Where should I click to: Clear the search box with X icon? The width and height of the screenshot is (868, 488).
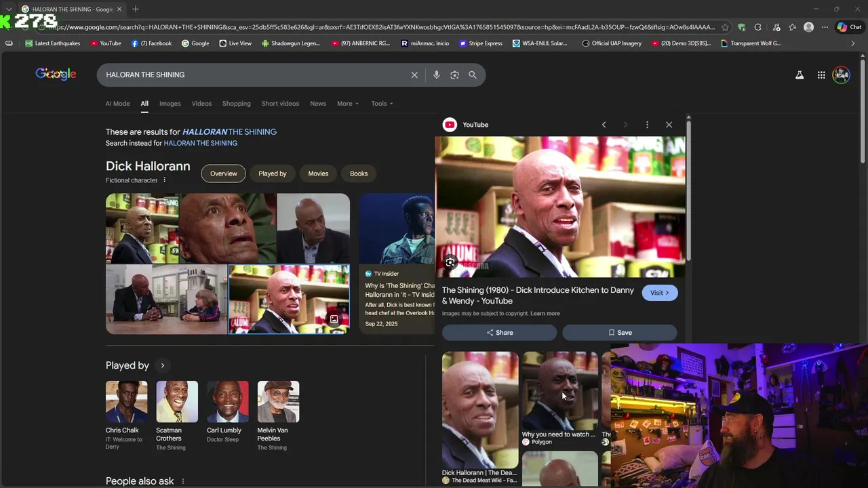pyautogui.click(x=414, y=75)
